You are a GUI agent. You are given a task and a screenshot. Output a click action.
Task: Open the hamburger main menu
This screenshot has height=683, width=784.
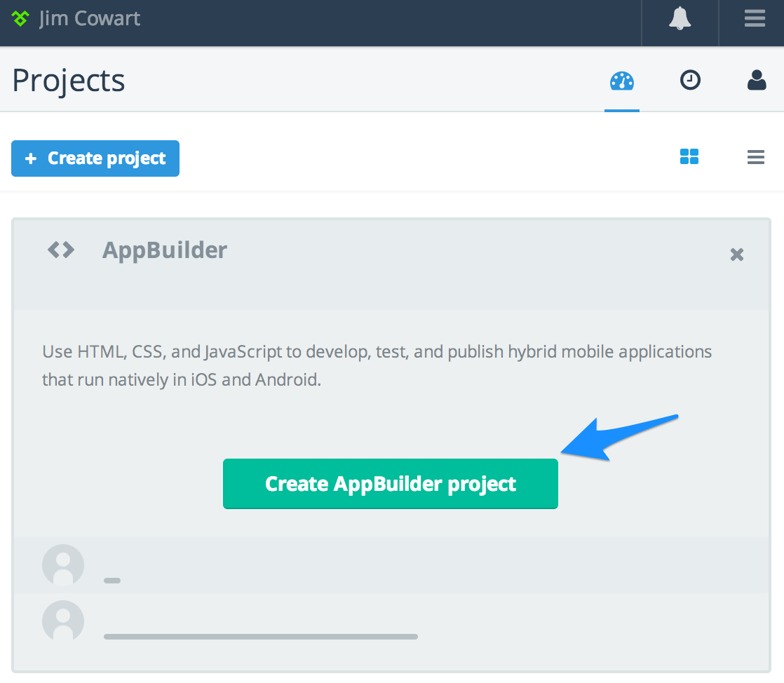755,19
